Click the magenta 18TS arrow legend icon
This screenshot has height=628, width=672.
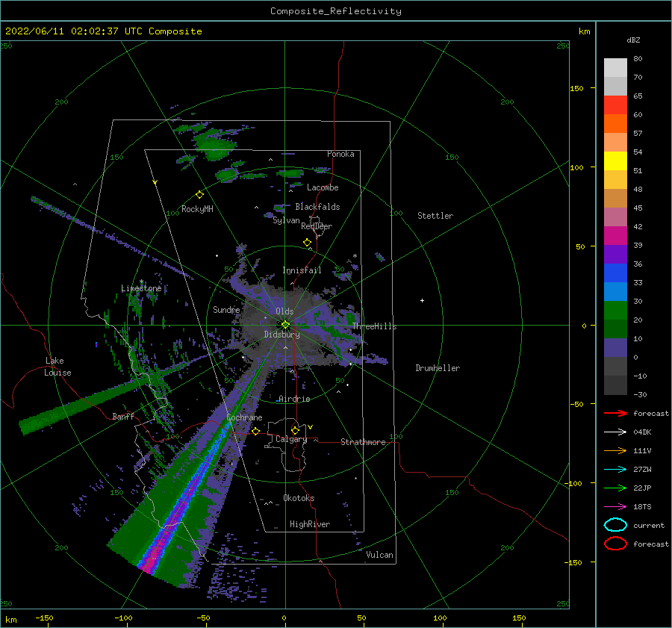pos(615,507)
